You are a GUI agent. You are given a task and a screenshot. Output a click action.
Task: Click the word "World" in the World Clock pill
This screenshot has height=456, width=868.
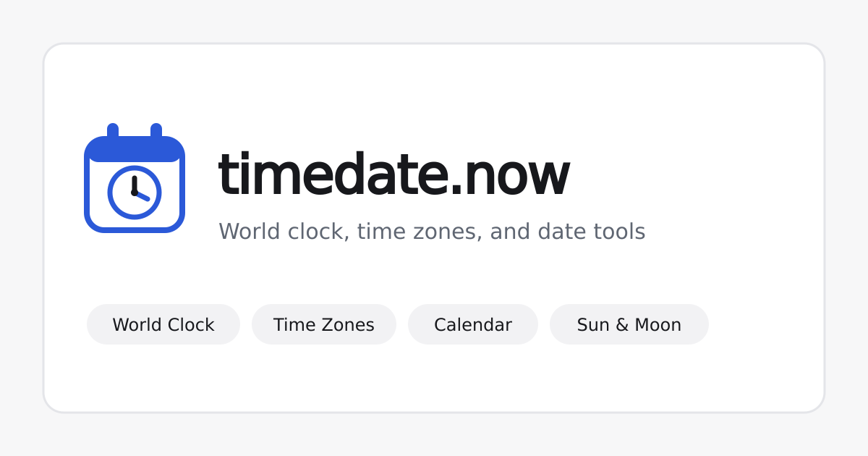(x=137, y=325)
